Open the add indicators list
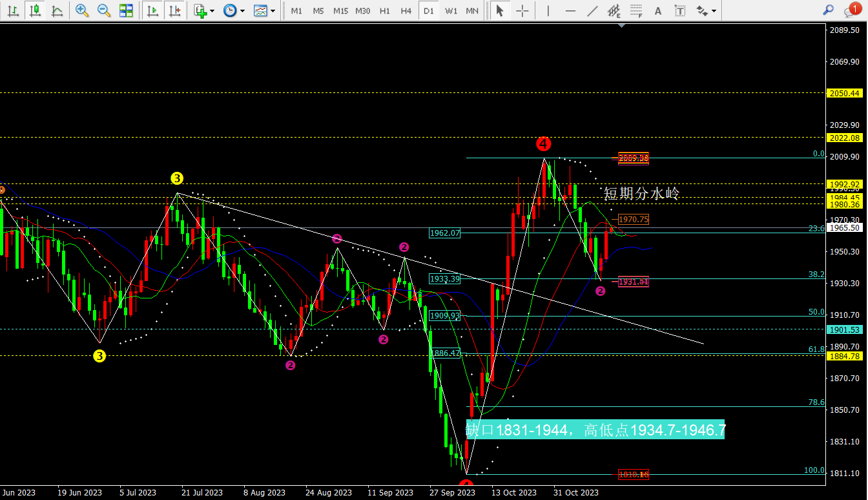The image size is (868, 500). pos(200,10)
